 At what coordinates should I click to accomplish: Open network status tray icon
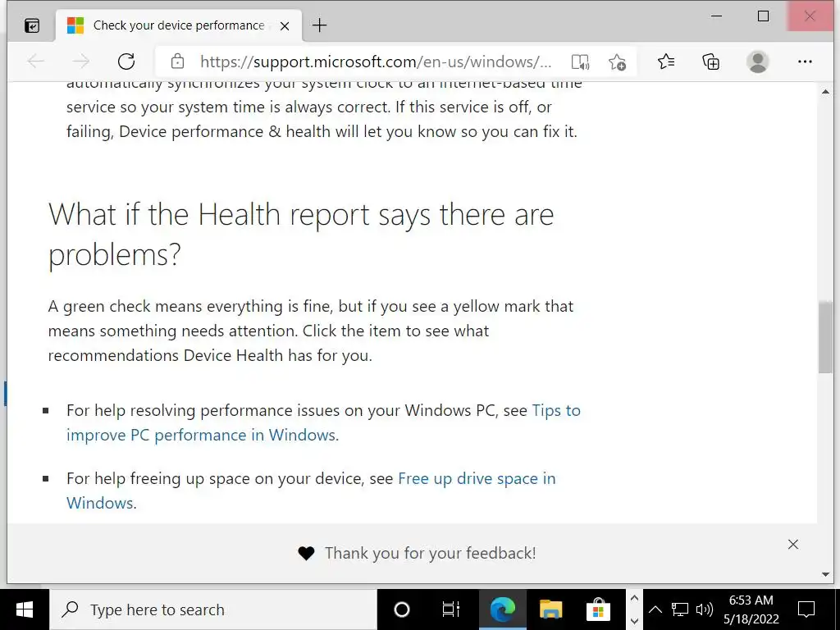pos(680,609)
